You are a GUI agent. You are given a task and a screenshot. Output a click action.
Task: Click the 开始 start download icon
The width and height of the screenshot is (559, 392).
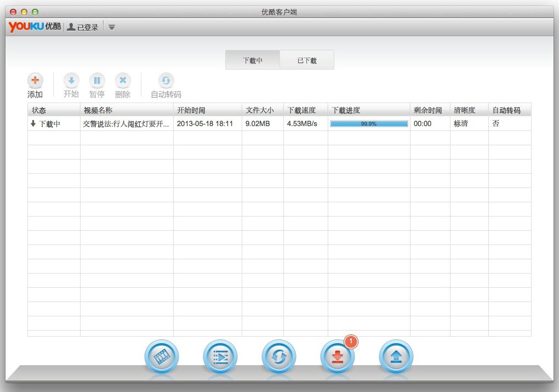71,81
